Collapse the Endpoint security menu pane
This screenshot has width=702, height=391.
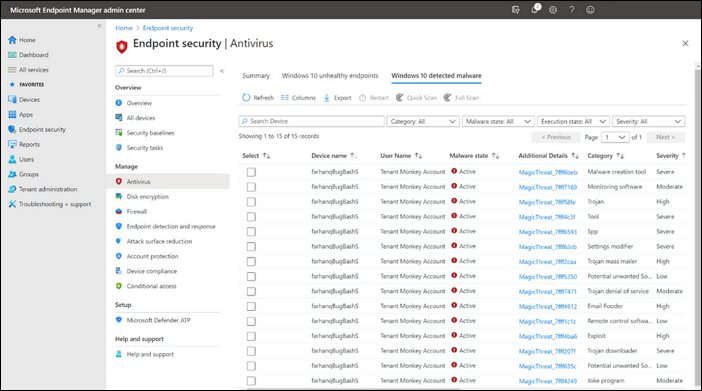click(x=222, y=71)
